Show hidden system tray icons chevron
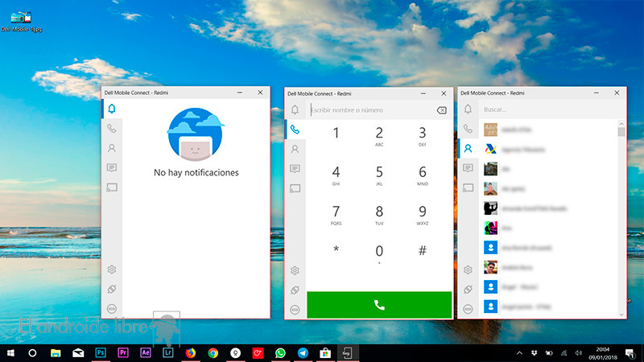The height and width of the screenshot is (362, 644). 519,353
